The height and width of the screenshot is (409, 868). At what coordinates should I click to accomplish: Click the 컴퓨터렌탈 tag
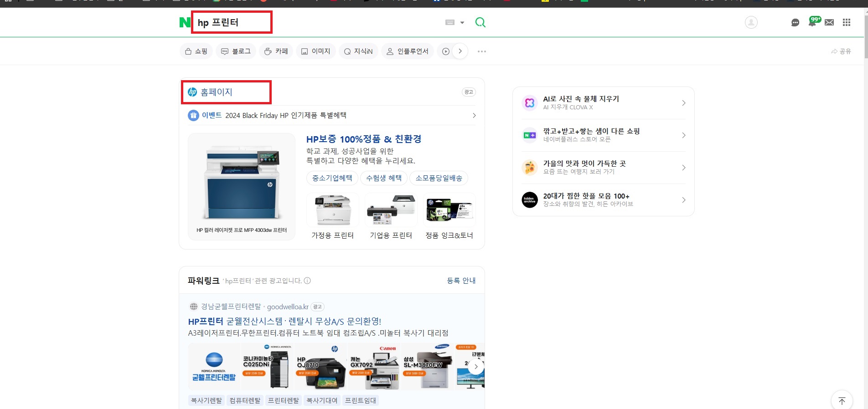coord(245,400)
